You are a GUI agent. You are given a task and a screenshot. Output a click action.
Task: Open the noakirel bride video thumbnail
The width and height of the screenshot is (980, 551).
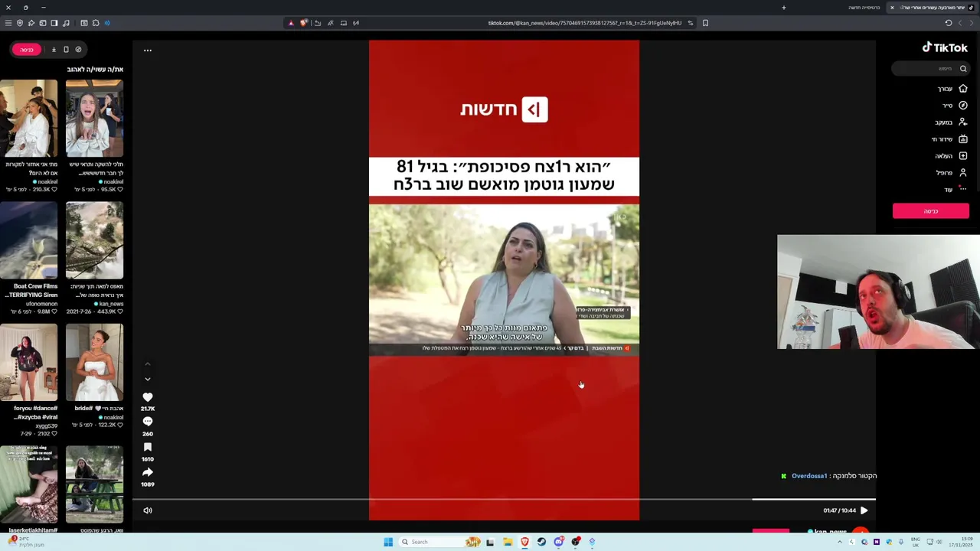tap(94, 362)
